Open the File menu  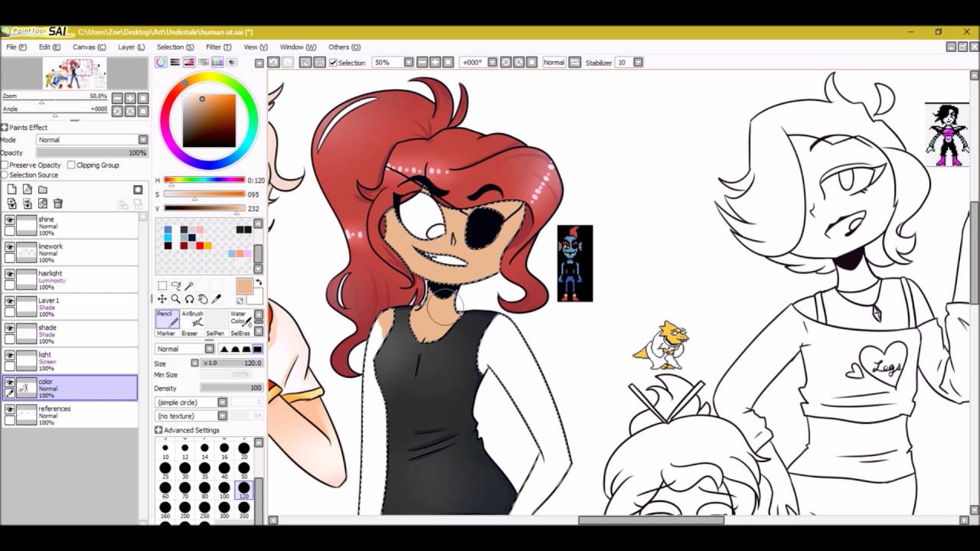[16, 47]
